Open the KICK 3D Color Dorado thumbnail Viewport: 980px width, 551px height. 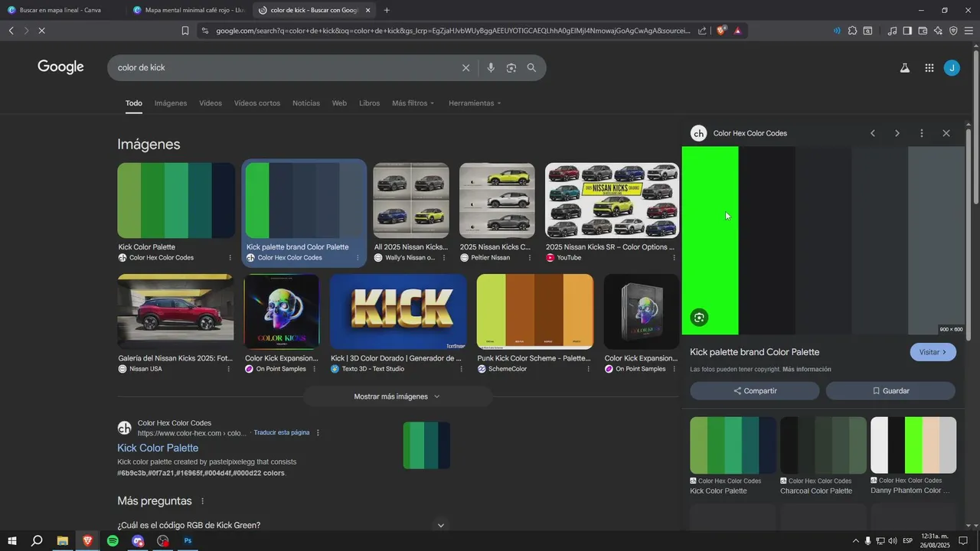pos(398,311)
